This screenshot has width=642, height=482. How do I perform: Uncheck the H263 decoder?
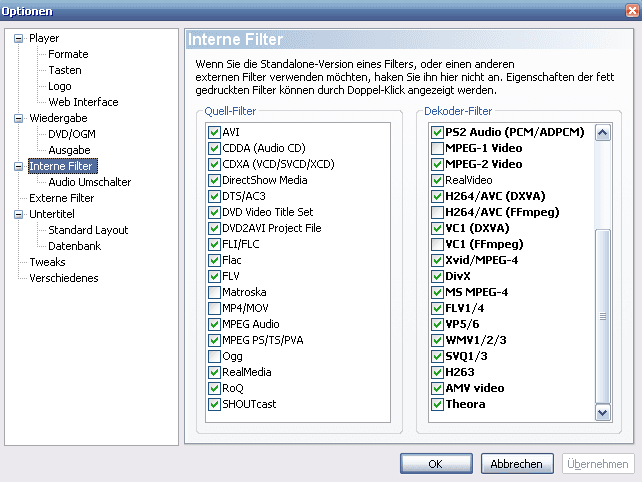[x=437, y=372]
